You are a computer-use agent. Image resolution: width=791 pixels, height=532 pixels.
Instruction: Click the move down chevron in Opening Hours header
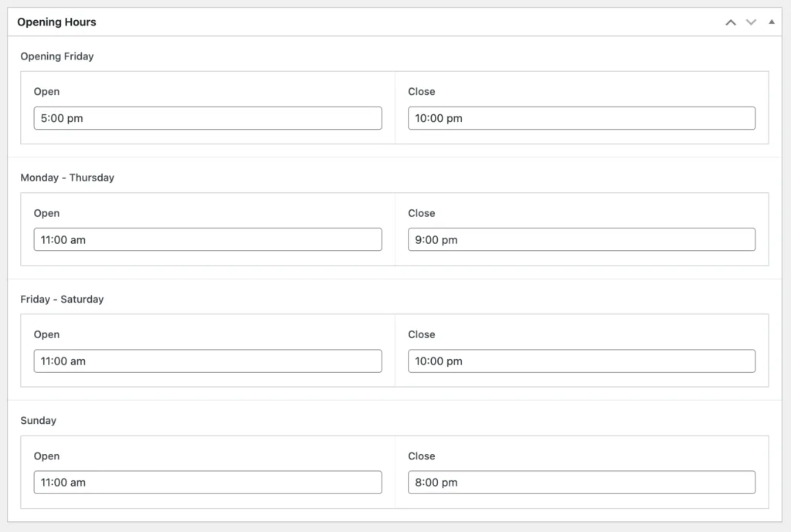coord(751,22)
